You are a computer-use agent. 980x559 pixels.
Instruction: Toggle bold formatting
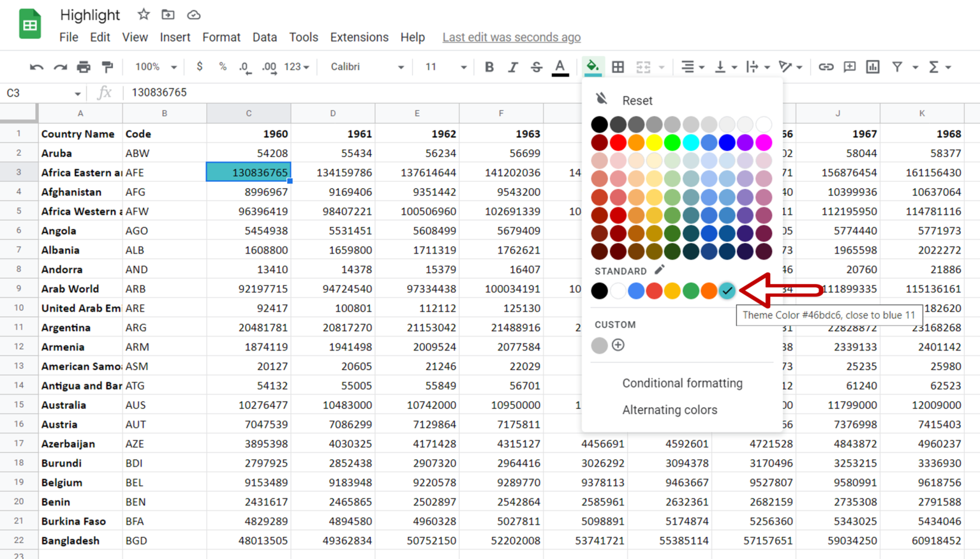click(489, 67)
